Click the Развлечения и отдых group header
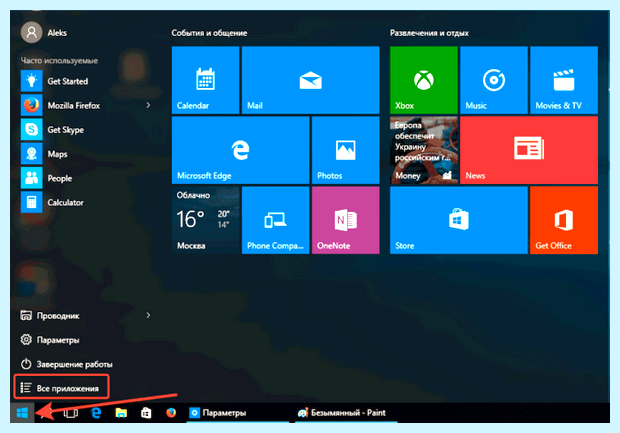This screenshot has width=620, height=433. (429, 33)
